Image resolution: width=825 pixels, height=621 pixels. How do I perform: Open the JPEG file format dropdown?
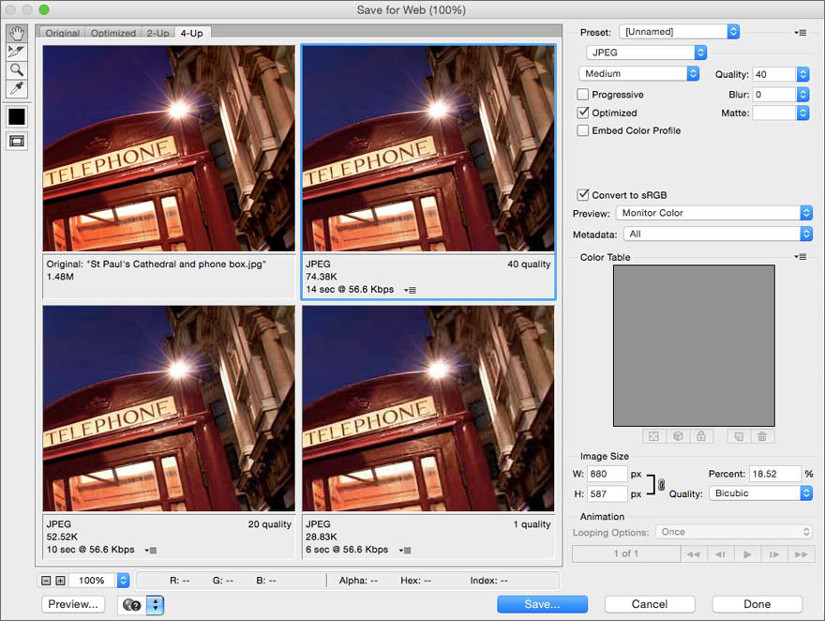[x=646, y=52]
